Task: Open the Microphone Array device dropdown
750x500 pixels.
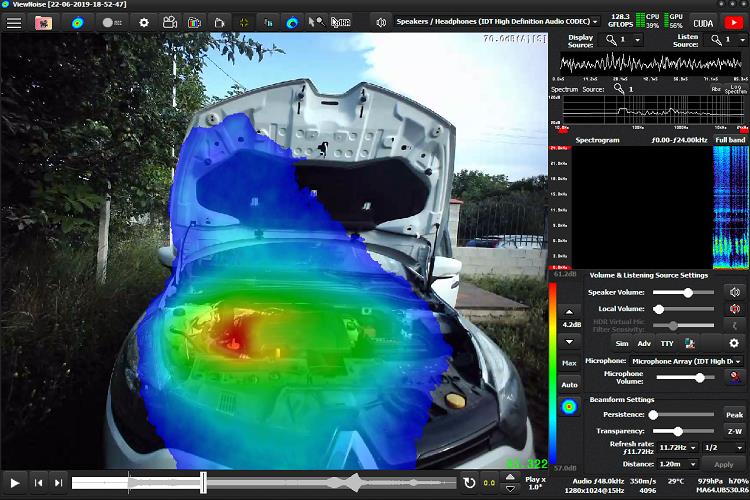Action: (686, 361)
